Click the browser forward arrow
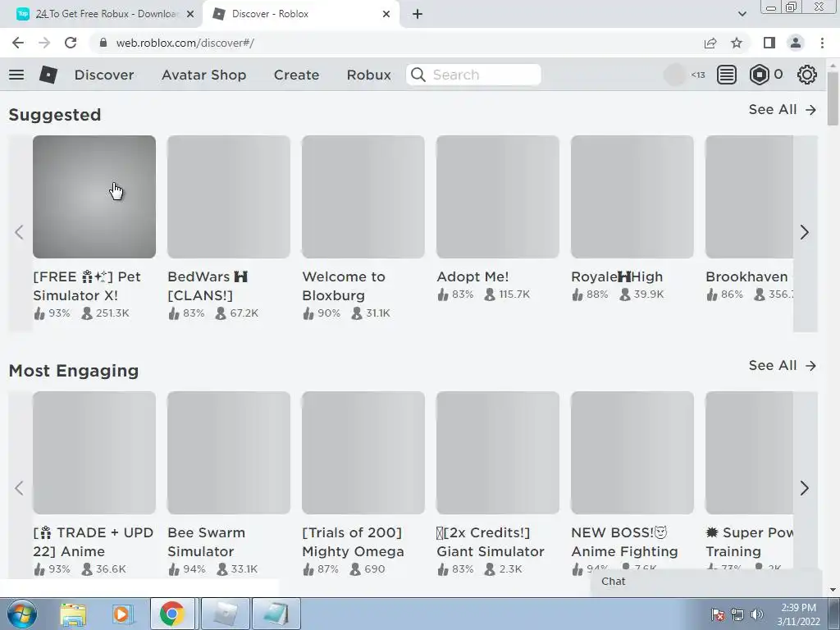The width and height of the screenshot is (840, 630). (44, 43)
